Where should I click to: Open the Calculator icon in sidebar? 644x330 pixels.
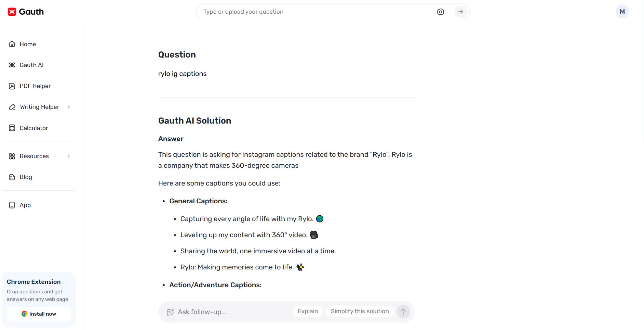pyautogui.click(x=12, y=128)
